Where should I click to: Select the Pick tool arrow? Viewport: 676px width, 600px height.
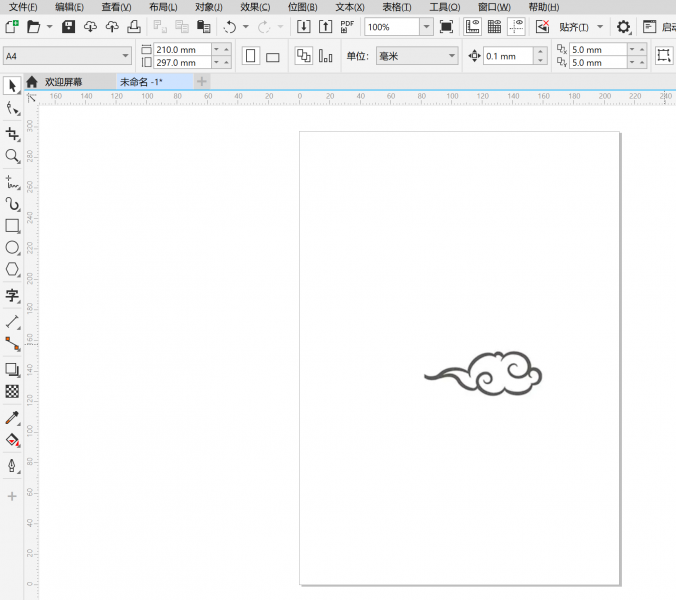pos(12,86)
